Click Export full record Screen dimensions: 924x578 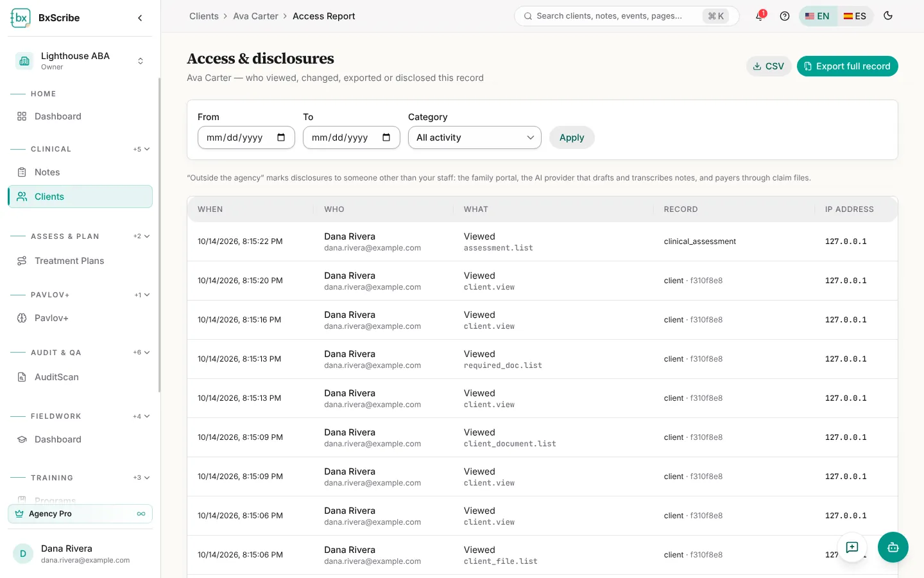pos(847,66)
